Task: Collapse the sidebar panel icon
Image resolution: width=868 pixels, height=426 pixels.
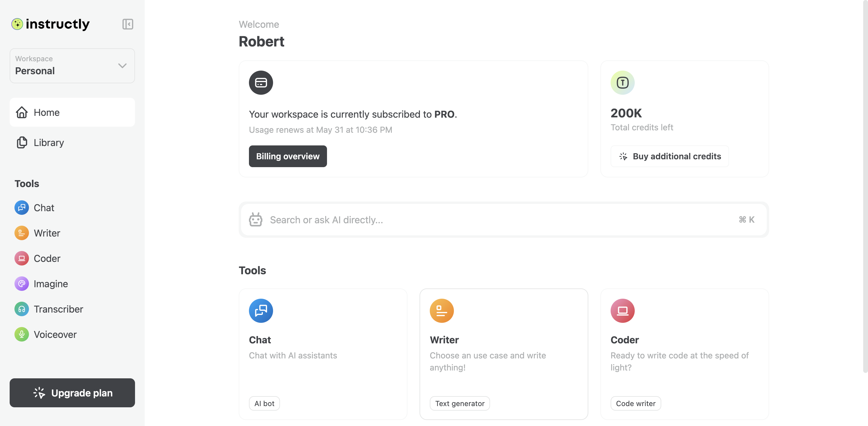Action: [128, 24]
